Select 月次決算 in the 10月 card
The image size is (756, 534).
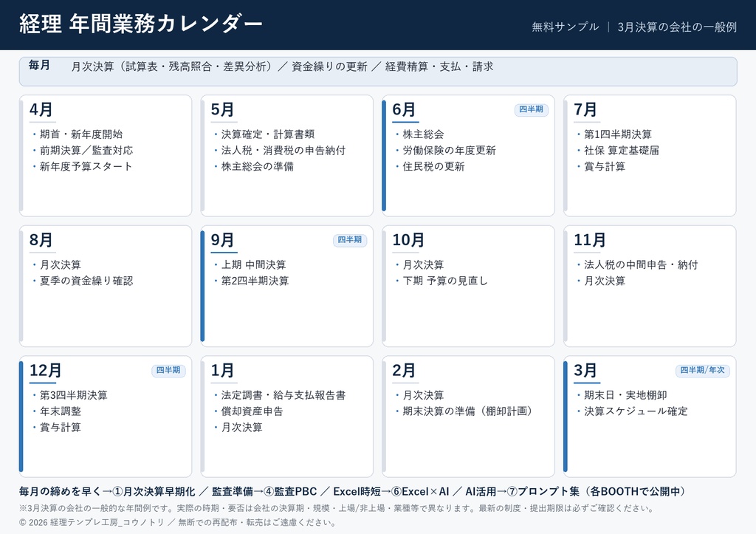click(x=423, y=264)
